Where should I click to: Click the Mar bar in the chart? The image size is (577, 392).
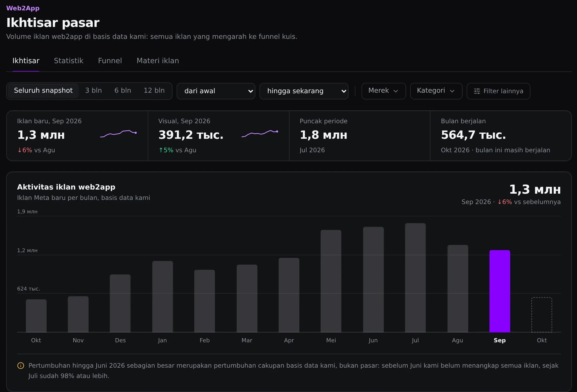[x=247, y=299]
